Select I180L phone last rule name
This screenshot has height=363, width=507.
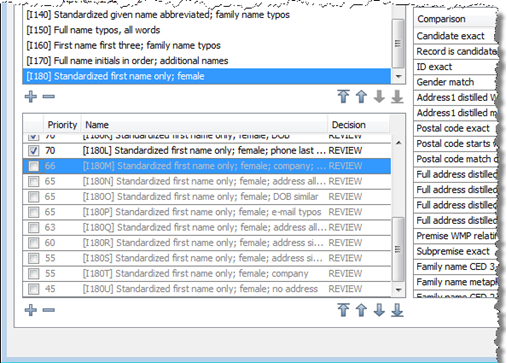tap(204, 151)
